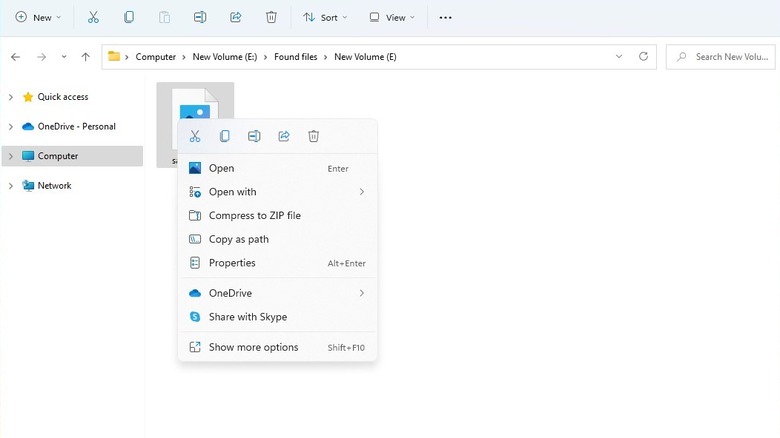Viewport: 780px width, 438px height.
Task: Click the Search New Volume input field
Action: click(x=725, y=57)
